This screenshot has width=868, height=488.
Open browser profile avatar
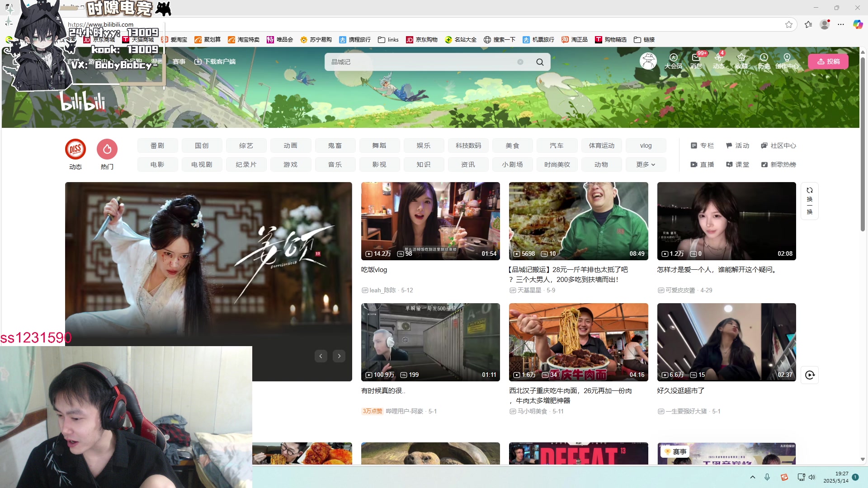tap(825, 24)
